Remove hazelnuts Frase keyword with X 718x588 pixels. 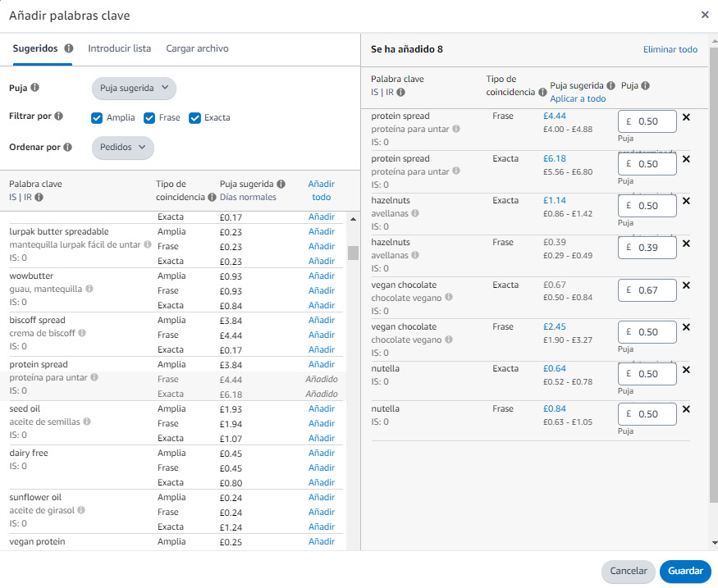pyautogui.click(x=686, y=244)
